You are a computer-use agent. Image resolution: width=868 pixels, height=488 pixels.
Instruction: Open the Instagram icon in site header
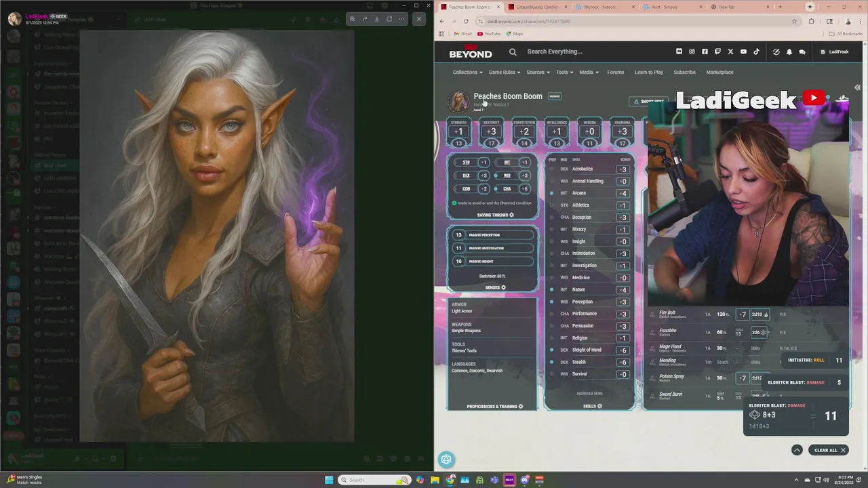692,52
